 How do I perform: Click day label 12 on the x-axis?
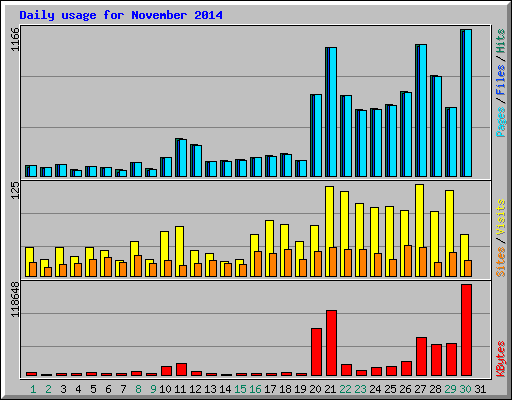coord(195,389)
